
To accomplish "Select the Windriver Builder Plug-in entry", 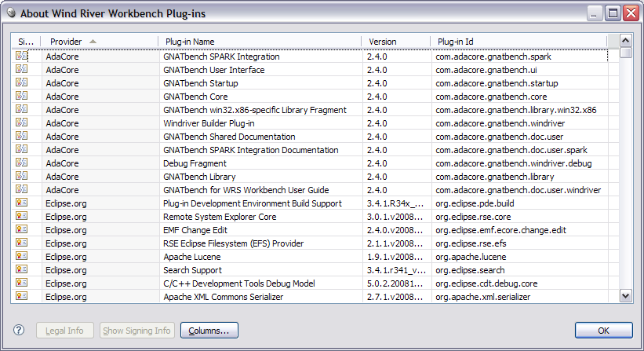I will tap(209, 123).
